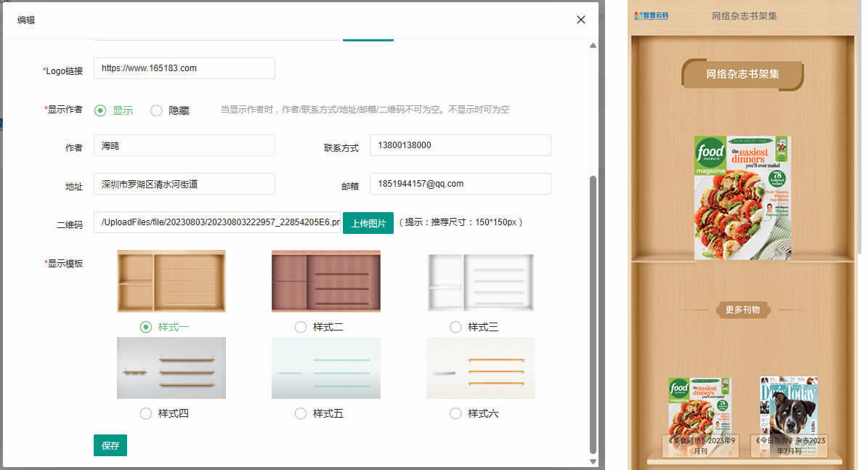This screenshot has width=868, height=470.
Task: Focus the 作者 name text field
Action: (x=184, y=145)
